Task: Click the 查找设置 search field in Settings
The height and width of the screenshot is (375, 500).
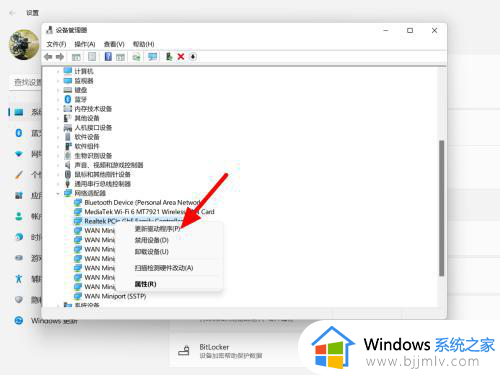Action: tap(26, 82)
